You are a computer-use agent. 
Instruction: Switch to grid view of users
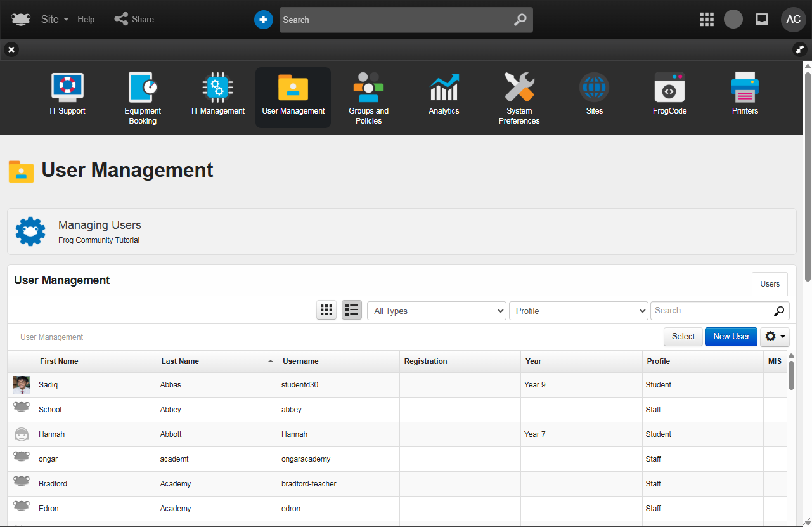(x=326, y=310)
